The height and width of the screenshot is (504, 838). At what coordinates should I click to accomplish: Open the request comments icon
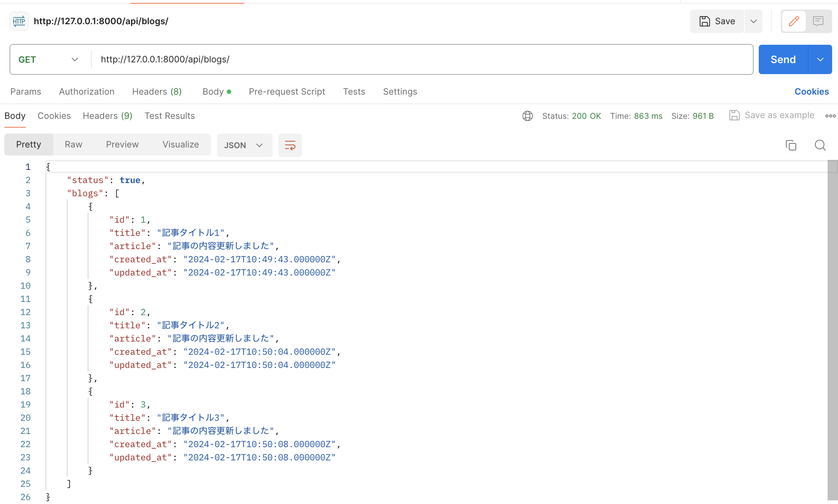pos(819,21)
